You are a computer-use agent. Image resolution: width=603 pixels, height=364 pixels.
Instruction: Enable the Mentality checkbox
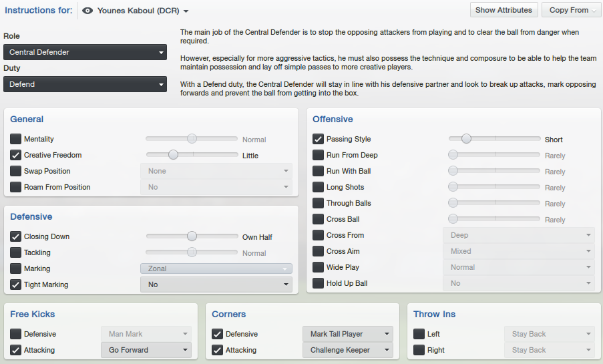(x=16, y=139)
